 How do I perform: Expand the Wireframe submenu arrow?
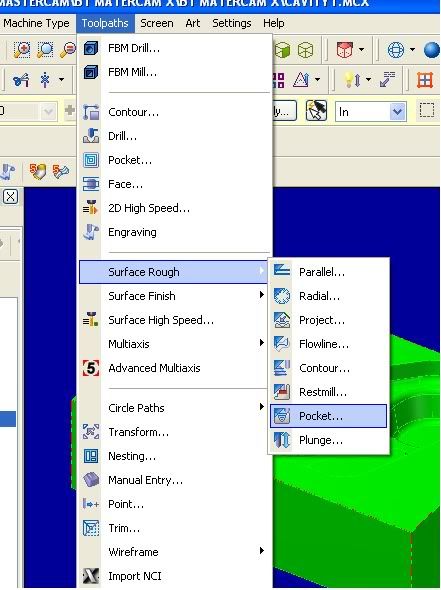(x=262, y=551)
